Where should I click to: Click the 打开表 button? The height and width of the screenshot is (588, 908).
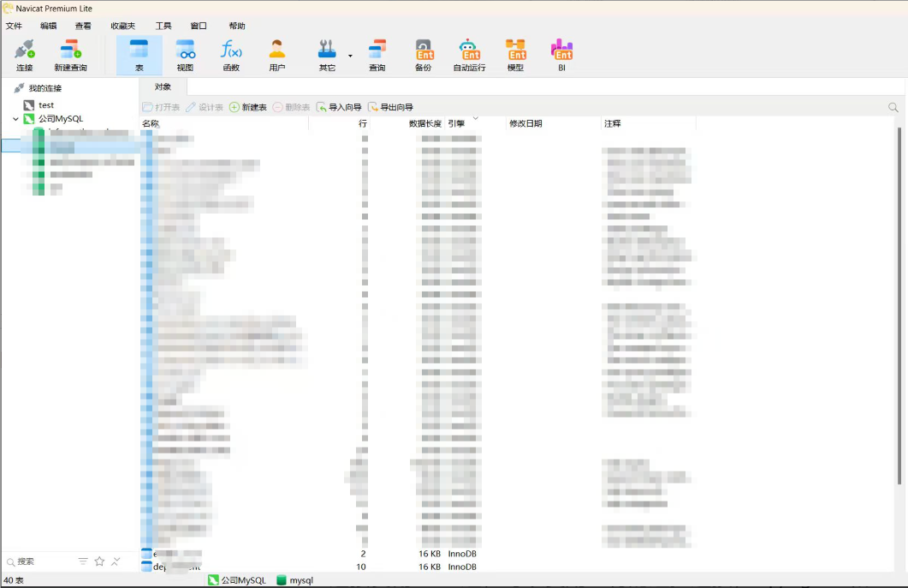[x=161, y=107]
